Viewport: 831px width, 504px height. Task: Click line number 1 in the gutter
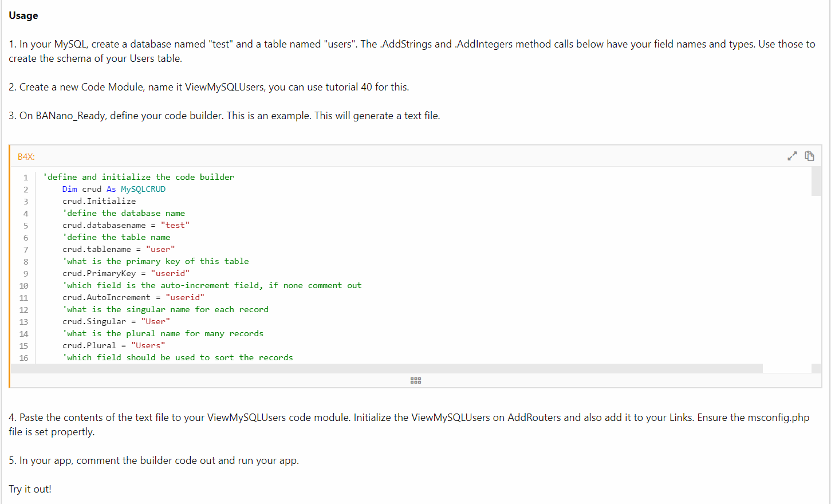(x=25, y=178)
